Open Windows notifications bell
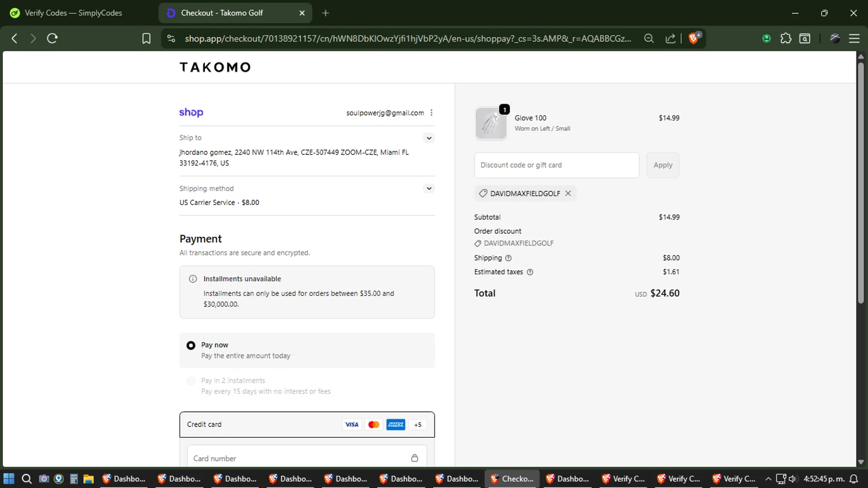This screenshot has height=488, width=868. tap(854, 479)
